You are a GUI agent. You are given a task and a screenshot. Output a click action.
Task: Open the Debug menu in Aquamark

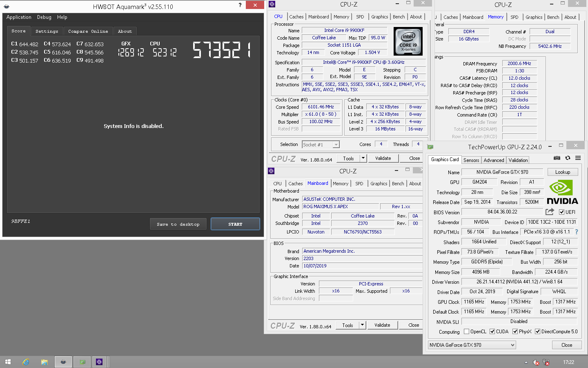44,17
